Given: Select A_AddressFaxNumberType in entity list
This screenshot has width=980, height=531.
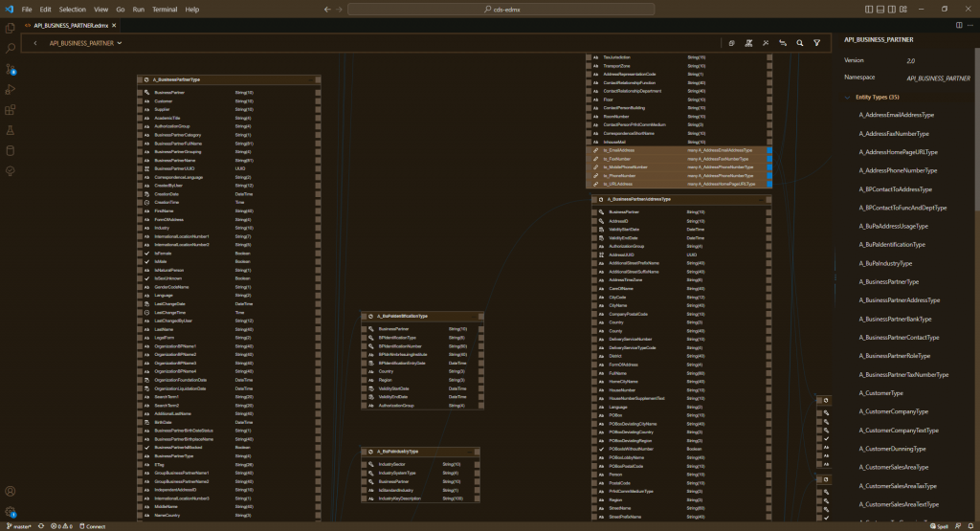Looking at the screenshot, I should coord(894,134).
